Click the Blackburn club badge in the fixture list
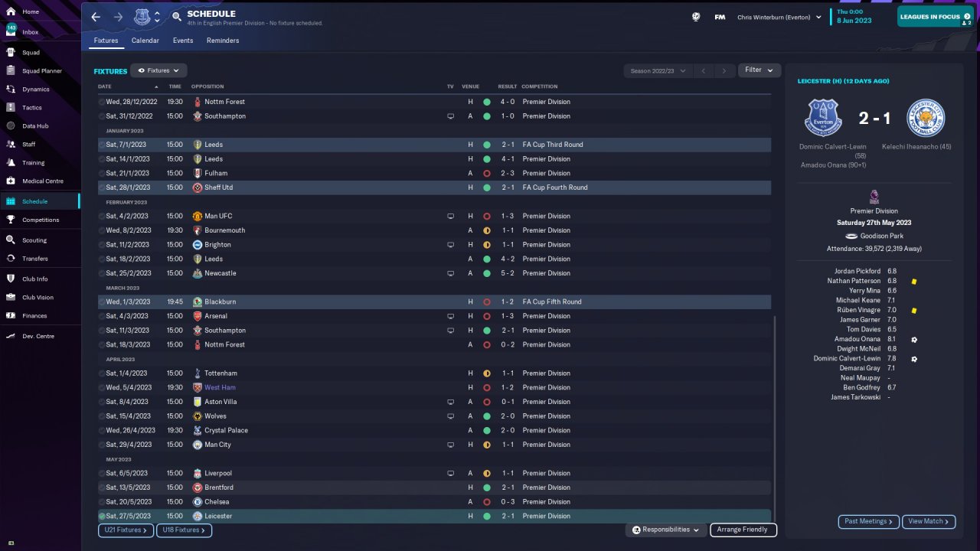 (x=198, y=302)
